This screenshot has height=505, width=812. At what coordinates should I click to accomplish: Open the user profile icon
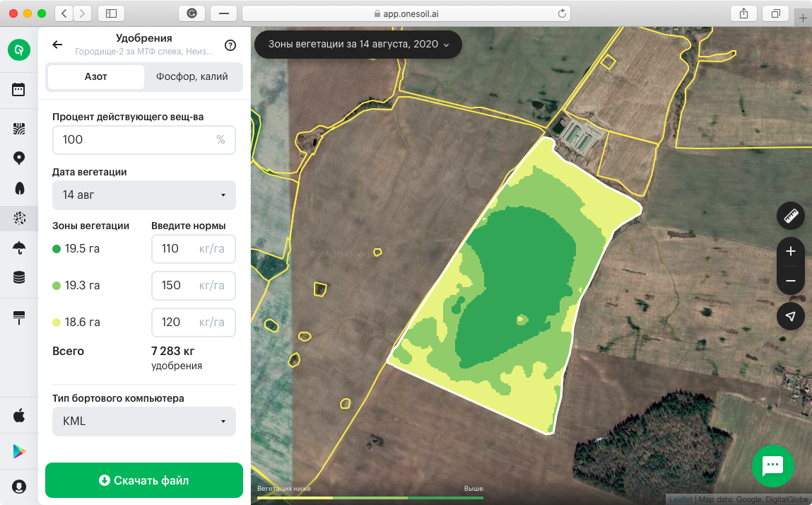coord(19,487)
